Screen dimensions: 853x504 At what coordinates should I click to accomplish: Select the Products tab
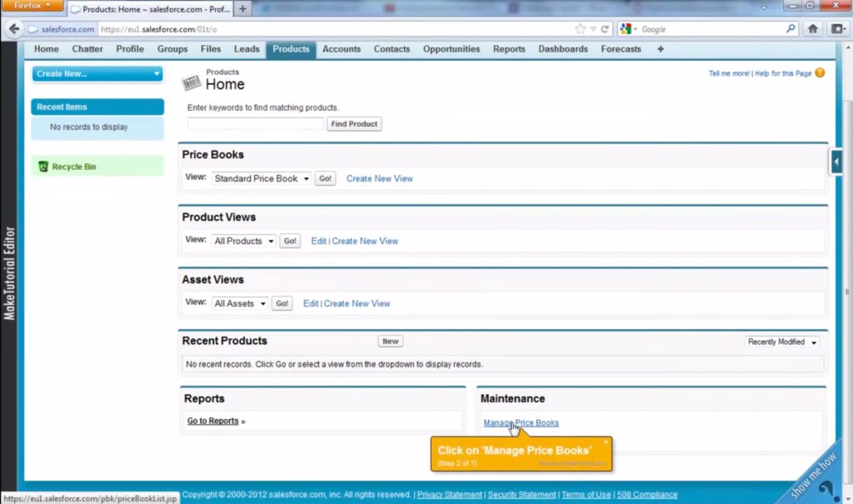[x=291, y=49]
